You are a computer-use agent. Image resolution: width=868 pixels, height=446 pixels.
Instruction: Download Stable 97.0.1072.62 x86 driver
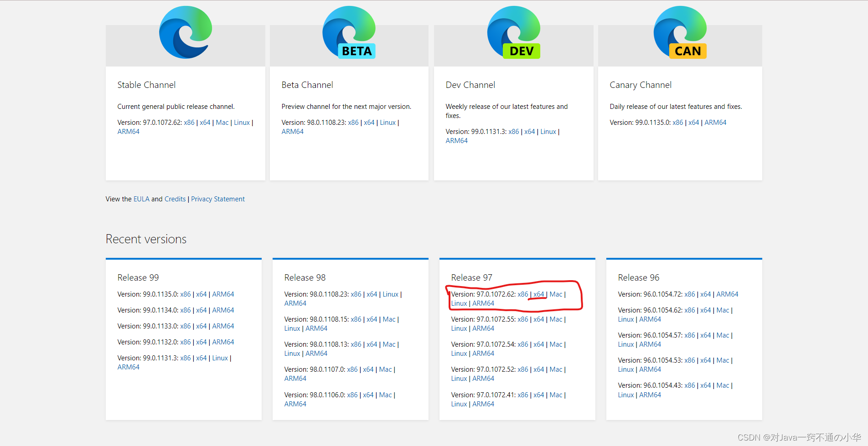coord(189,123)
